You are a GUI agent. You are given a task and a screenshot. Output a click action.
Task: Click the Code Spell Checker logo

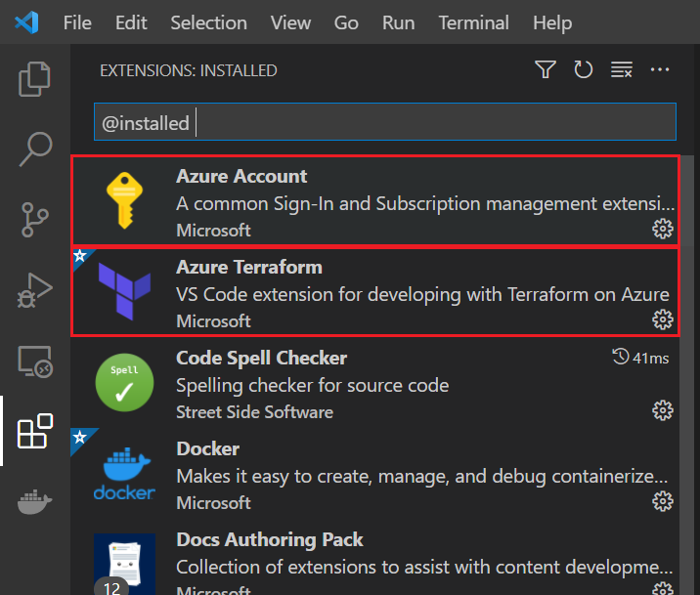click(x=124, y=382)
